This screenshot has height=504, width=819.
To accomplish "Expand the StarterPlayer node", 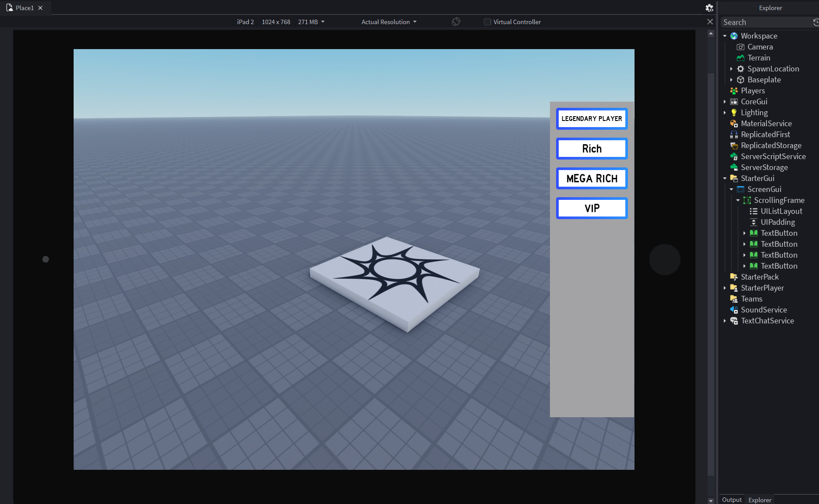I will click(x=725, y=288).
